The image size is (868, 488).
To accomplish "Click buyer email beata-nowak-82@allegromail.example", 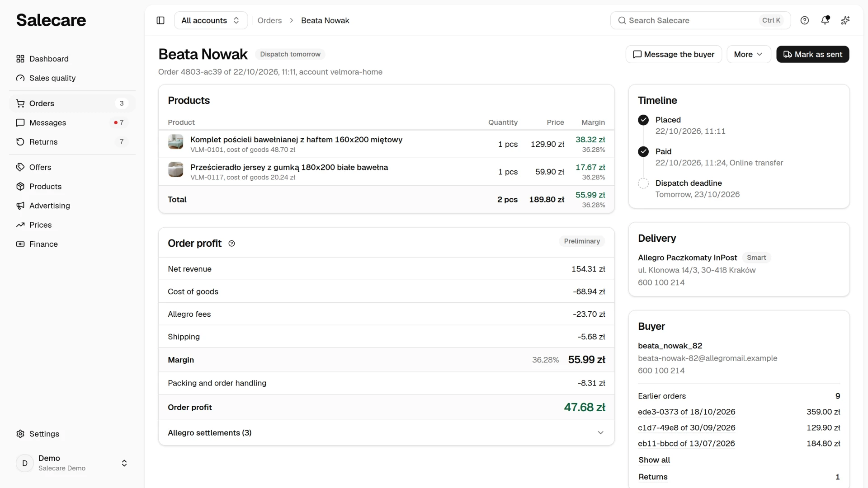I will click(x=708, y=358).
